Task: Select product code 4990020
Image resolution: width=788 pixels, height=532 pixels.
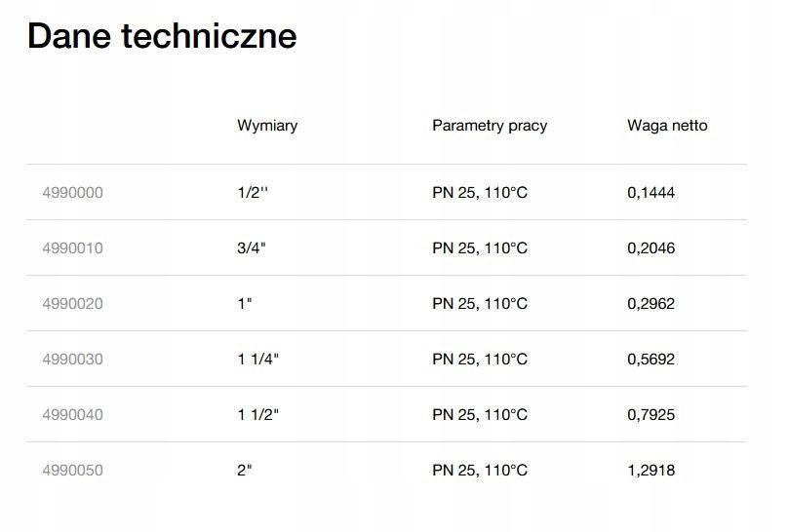Action: point(72,304)
